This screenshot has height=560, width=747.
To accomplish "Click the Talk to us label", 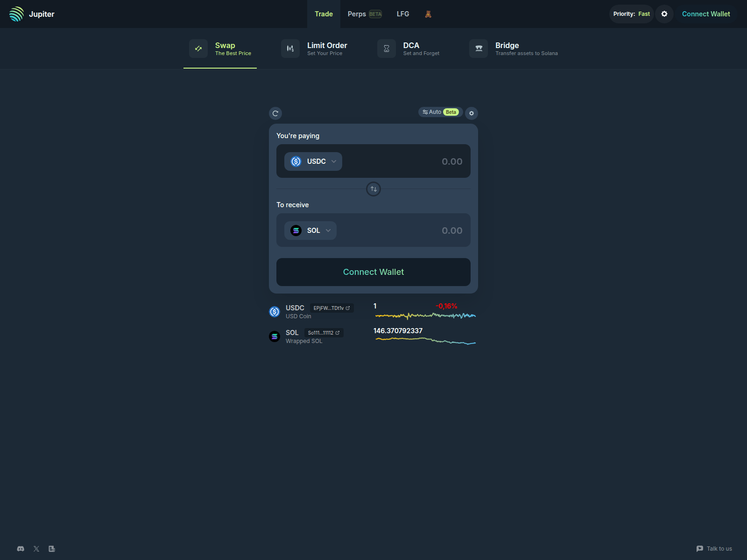I will click(719, 549).
